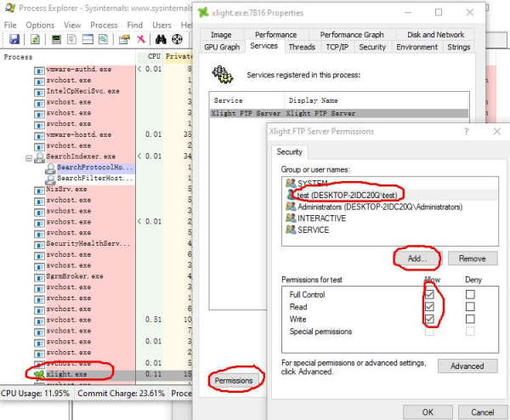Check Deny checkbox for Write
510x420 pixels.
[x=470, y=319]
